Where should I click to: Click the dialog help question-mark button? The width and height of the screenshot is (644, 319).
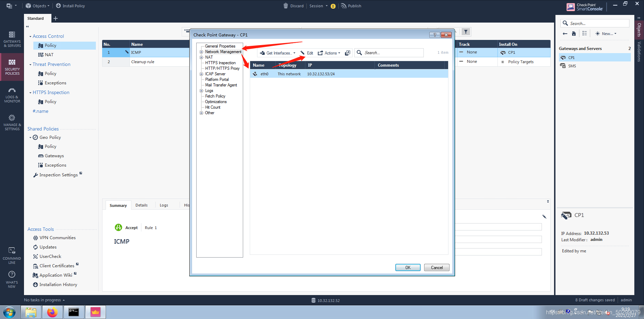coord(435,35)
